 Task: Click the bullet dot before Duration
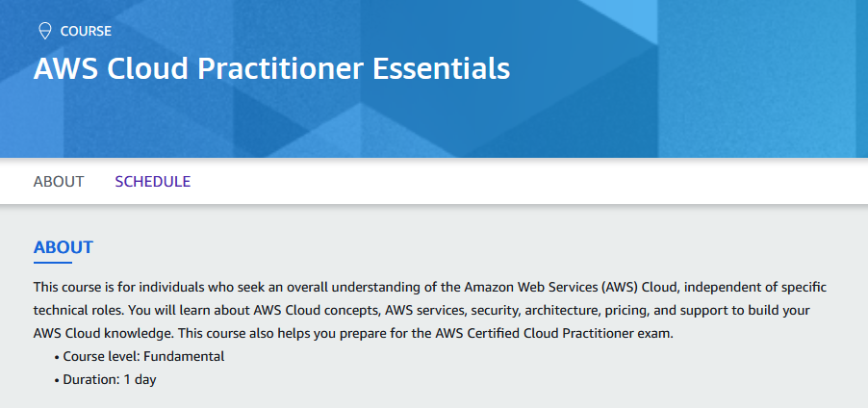57,381
